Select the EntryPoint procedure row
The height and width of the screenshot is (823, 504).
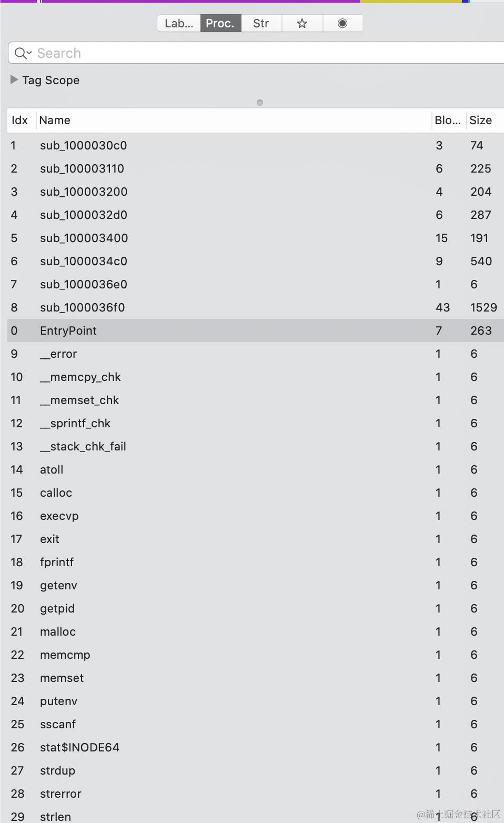pyautogui.click(x=256, y=330)
